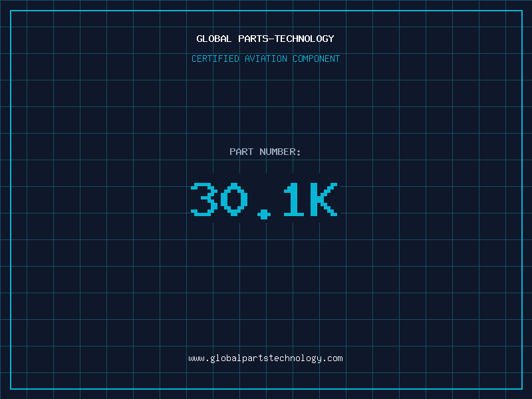Select the CERTIFIED AVIATION COMPONENT subtitle

tap(265, 59)
